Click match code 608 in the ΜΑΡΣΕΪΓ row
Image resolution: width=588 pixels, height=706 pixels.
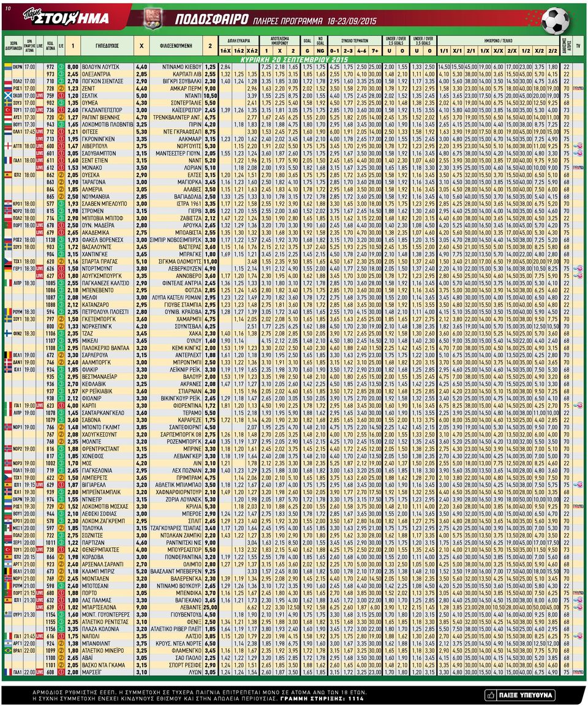[50, 672]
